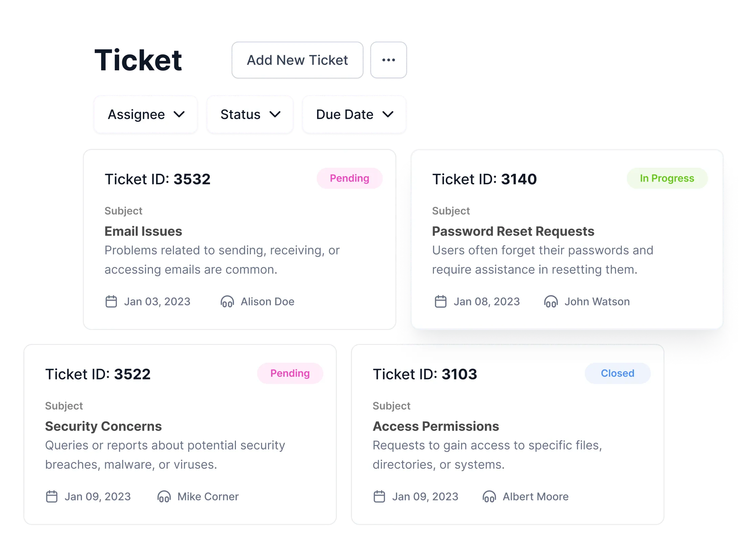The width and height of the screenshot is (748, 560).
Task: Expand the Due Date filter dropdown
Action: tap(354, 115)
